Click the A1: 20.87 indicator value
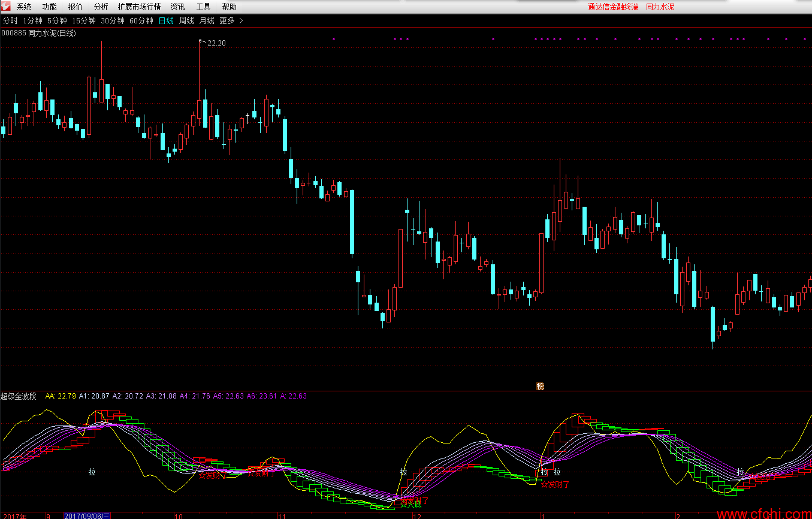This screenshot has width=812, height=519. [x=94, y=396]
